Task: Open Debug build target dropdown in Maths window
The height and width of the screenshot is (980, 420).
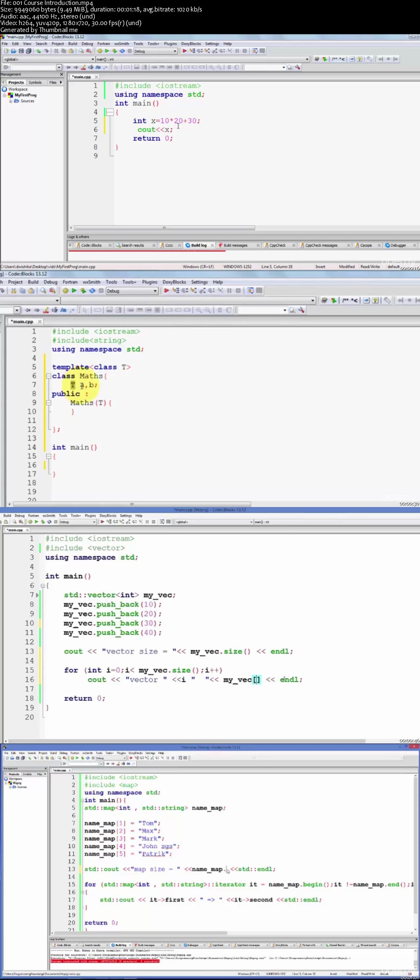Action: 155,291
